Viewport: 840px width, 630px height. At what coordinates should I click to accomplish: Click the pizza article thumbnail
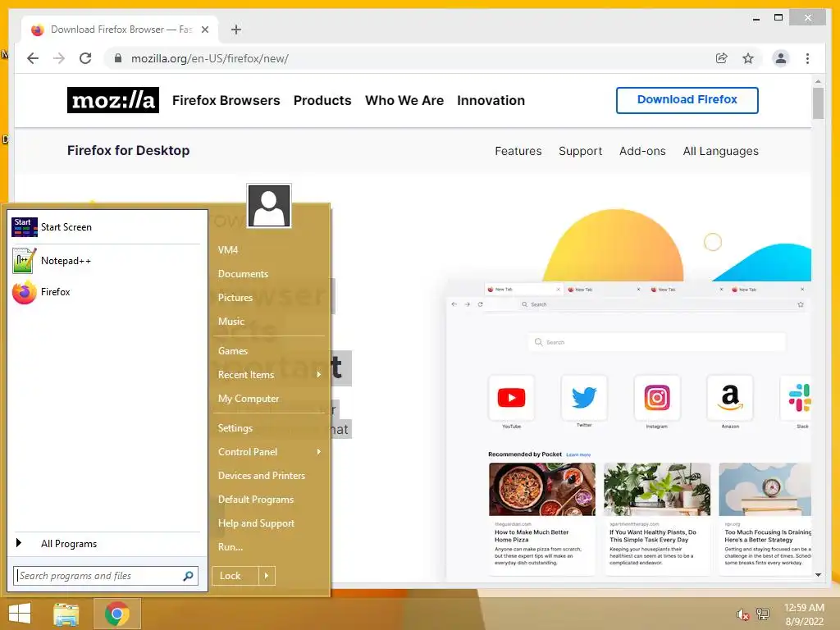(541, 489)
